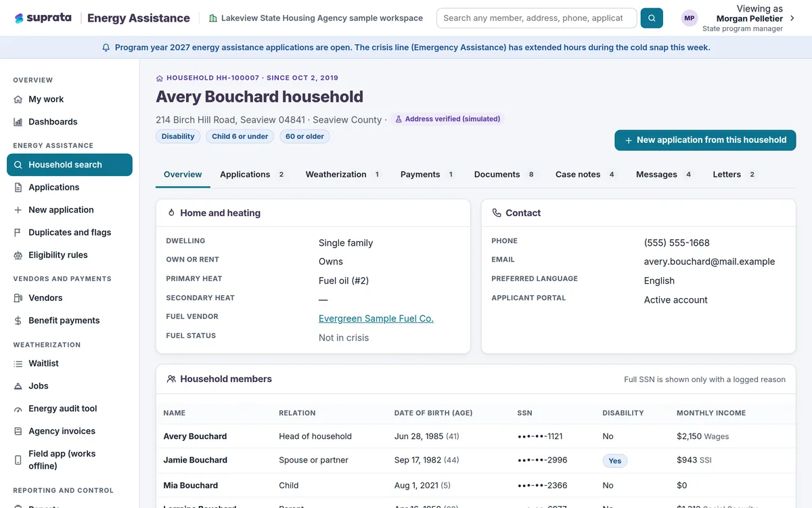The image size is (812, 508).
Task: Click the Yes disability badge for Jamie
Action: click(x=615, y=461)
